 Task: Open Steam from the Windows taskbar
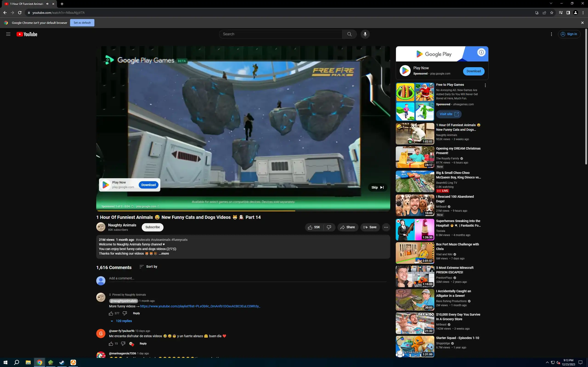(x=62, y=362)
